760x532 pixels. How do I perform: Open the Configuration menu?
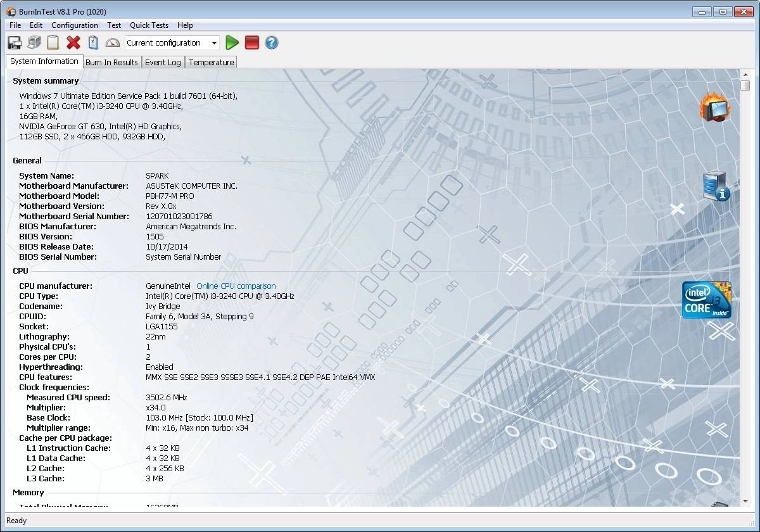coord(75,25)
